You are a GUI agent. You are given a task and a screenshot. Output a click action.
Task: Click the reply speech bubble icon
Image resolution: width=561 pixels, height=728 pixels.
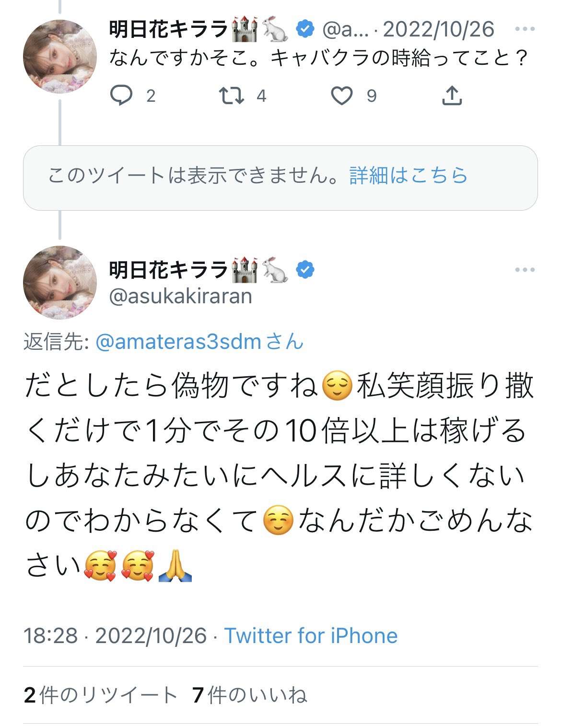coord(121,95)
